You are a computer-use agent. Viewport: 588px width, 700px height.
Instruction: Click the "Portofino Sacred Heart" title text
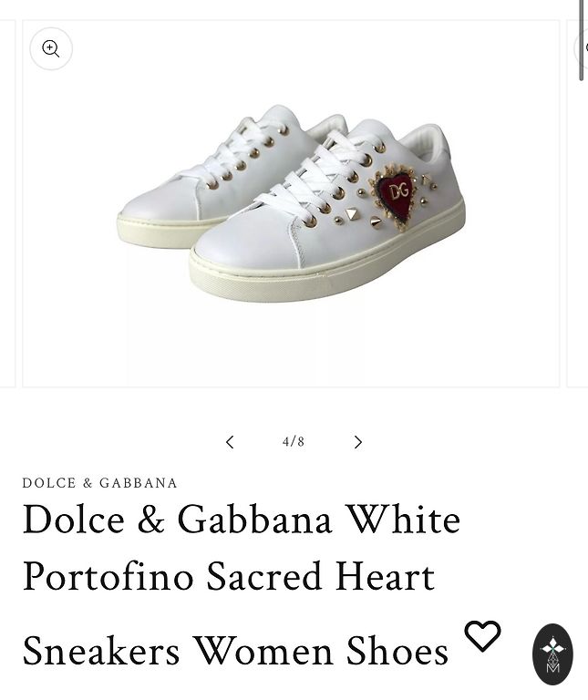(229, 576)
